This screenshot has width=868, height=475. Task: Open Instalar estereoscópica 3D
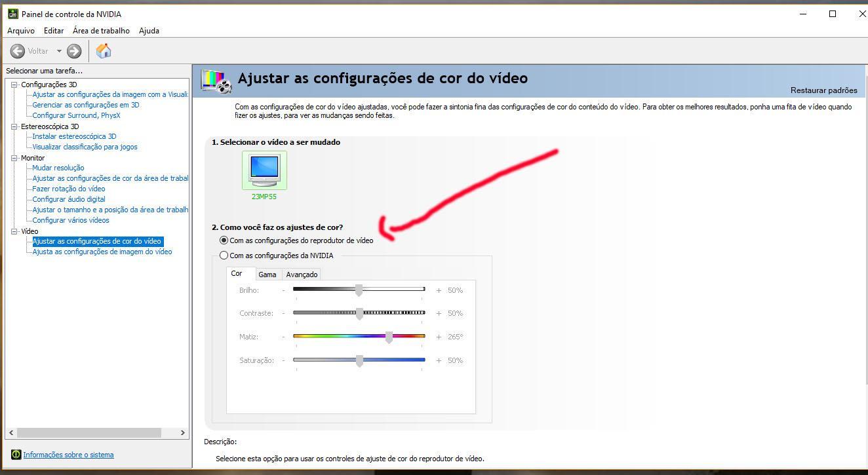click(x=74, y=136)
